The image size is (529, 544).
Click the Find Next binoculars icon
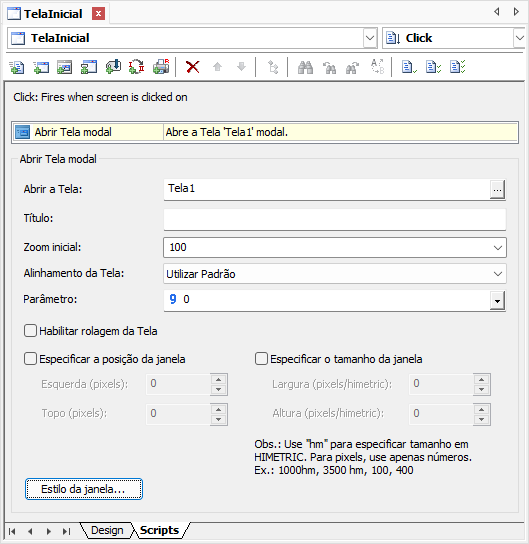point(352,67)
